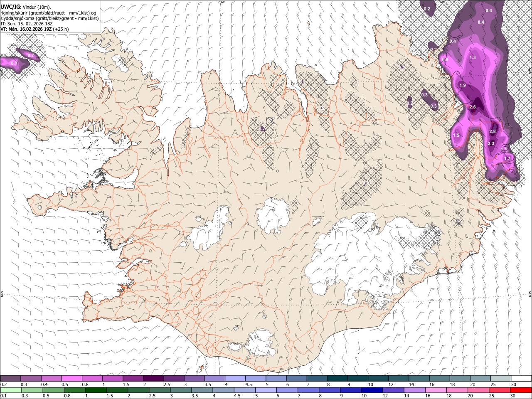Click the bright pink swatch in upper snow legend
This screenshot has width=532, height=399.
click(72, 379)
